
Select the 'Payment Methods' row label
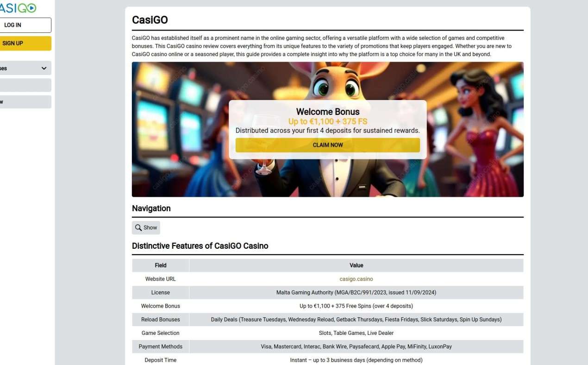(161, 346)
